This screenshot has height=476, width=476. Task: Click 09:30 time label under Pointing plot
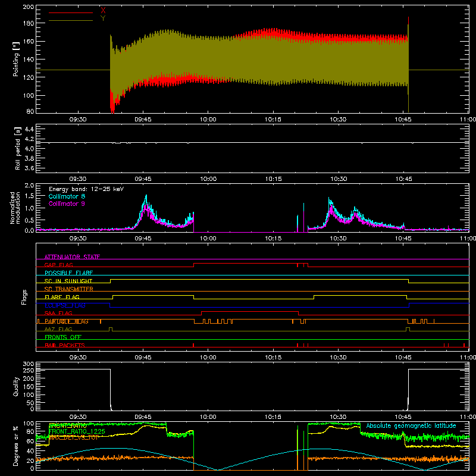click(x=78, y=120)
